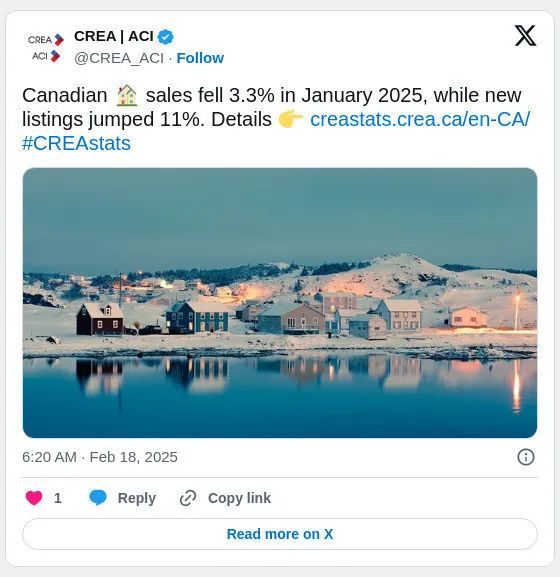Follow the CREA_ACI account
The image size is (560, 577).
(x=200, y=58)
